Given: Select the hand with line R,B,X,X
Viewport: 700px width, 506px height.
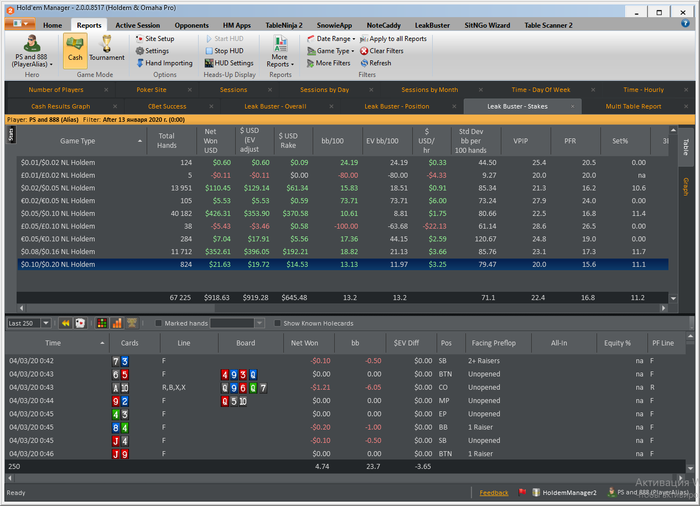Looking at the screenshot, I should 346,387.
